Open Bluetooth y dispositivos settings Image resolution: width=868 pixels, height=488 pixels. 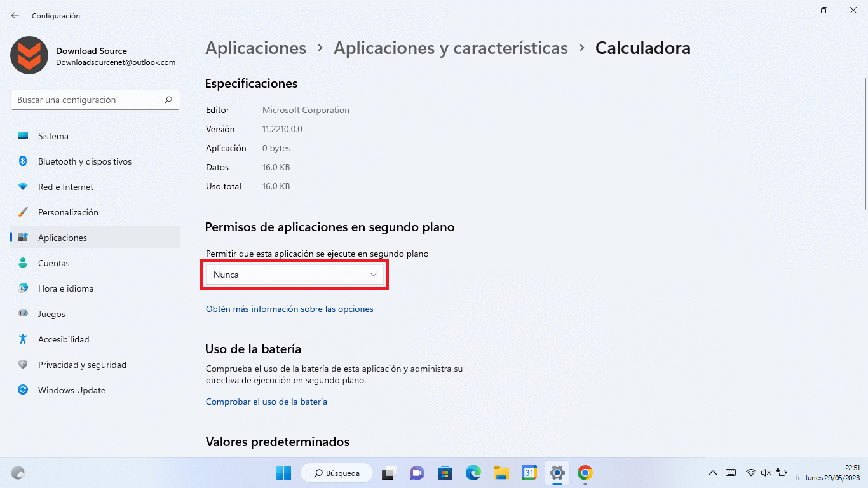(x=95, y=161)
